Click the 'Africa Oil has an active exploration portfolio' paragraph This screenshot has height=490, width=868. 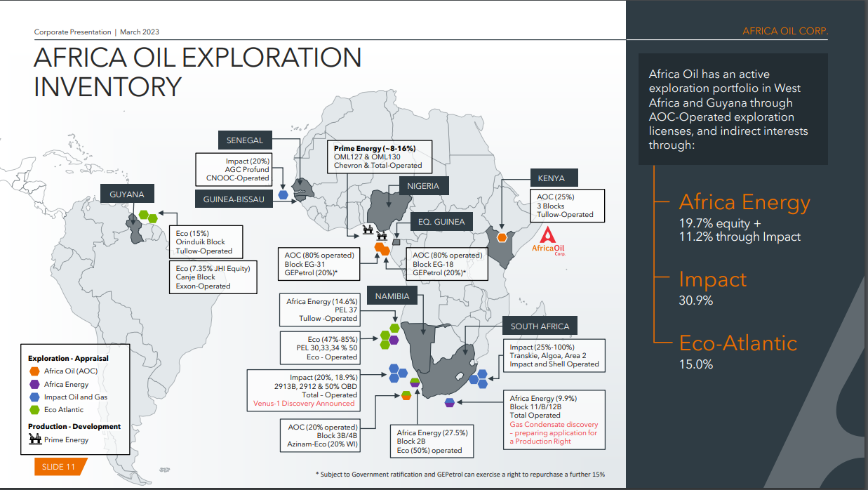coord(728,110)
